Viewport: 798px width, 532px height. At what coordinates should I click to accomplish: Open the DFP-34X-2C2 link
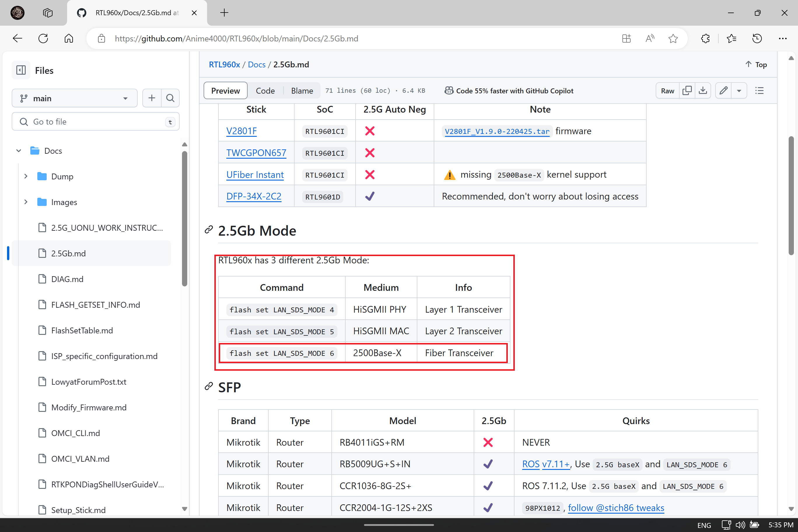pyautogui.click(x=254, y=196)
